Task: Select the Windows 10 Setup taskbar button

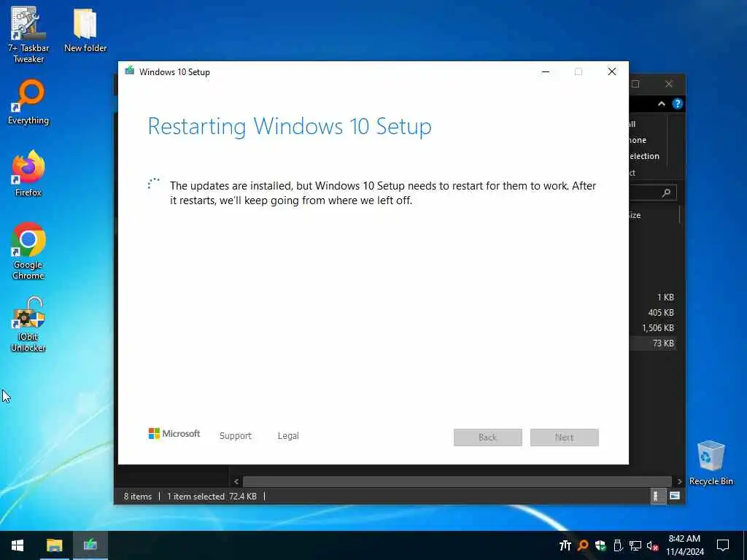Action: click(x=90, y=545)
